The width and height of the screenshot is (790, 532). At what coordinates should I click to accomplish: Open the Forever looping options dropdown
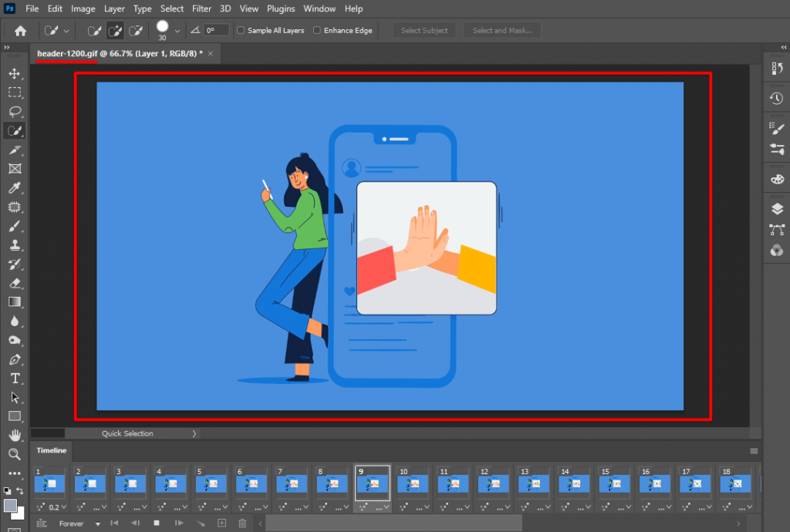tap(97, 524)
